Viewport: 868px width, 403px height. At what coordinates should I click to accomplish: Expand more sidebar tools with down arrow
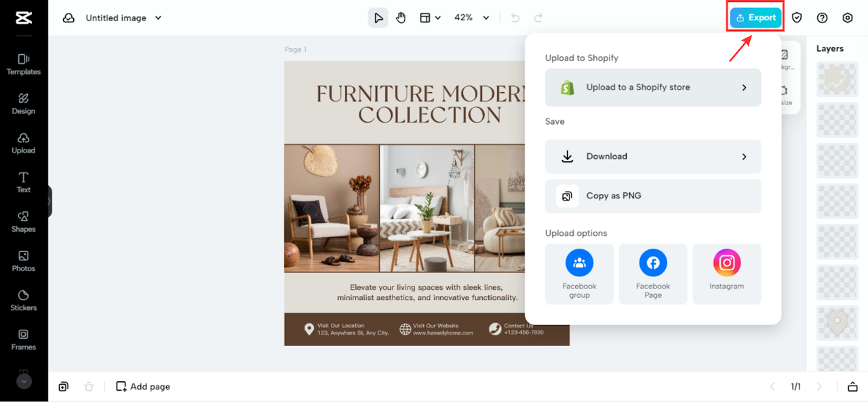click(x=24, y=381)
